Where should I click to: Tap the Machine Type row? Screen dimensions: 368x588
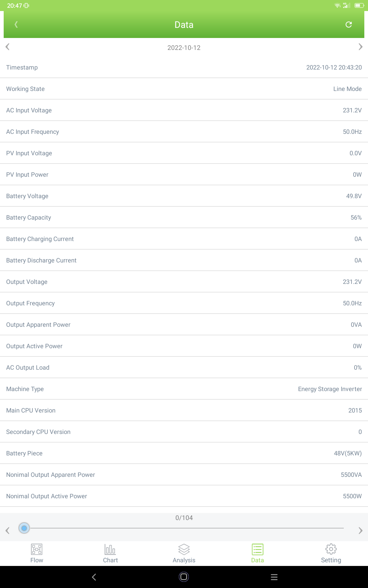[x=184, y=389]
